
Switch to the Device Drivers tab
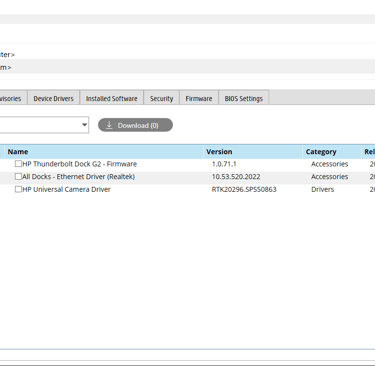53,98
